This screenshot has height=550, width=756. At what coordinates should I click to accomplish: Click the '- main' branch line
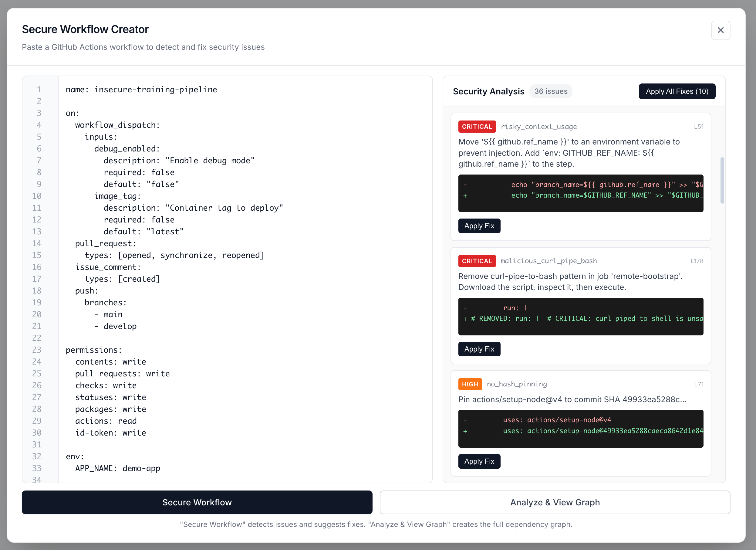coord(108,314)
